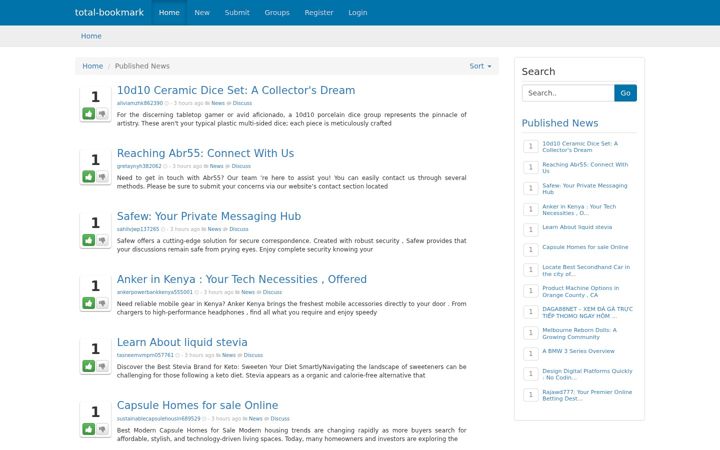The width and height of the screenshot is (720, 450).
Task: Downvote the Safew Private Messaging Hub post
Action: tap(102, 240)
